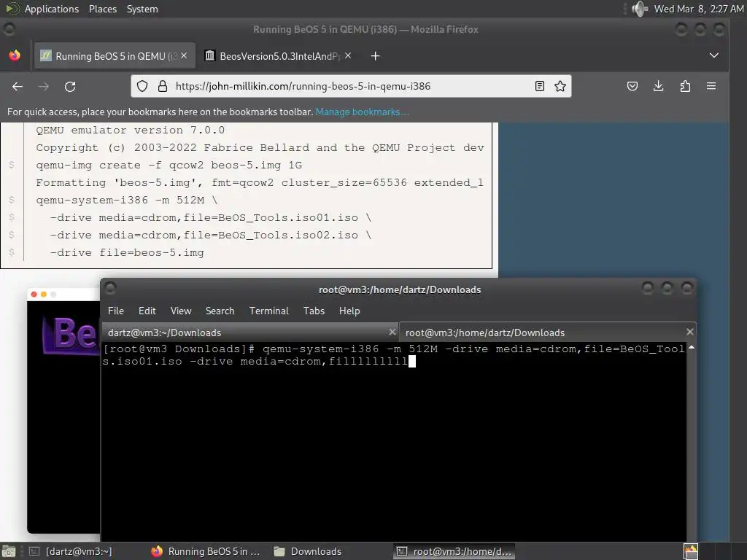This screenshot has height=560, width=747.
Task: Open the terminal Tabs menu
Action: [314, 311]
